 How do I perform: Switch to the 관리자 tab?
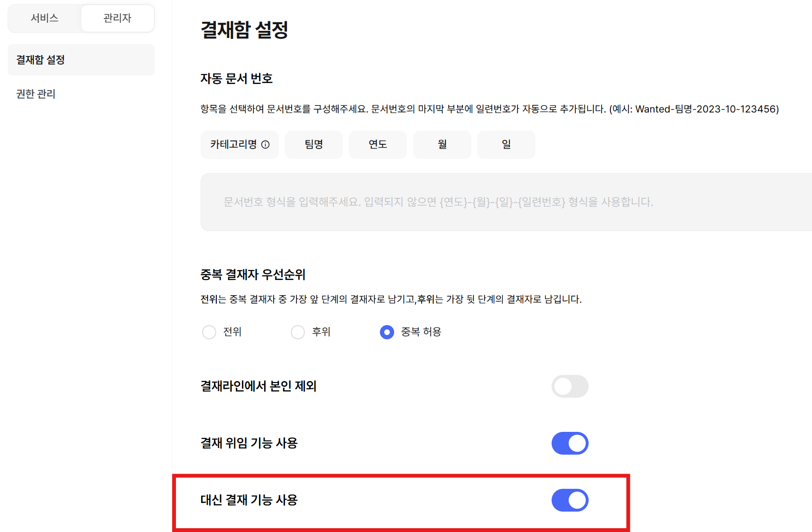[x=117, y=19]
